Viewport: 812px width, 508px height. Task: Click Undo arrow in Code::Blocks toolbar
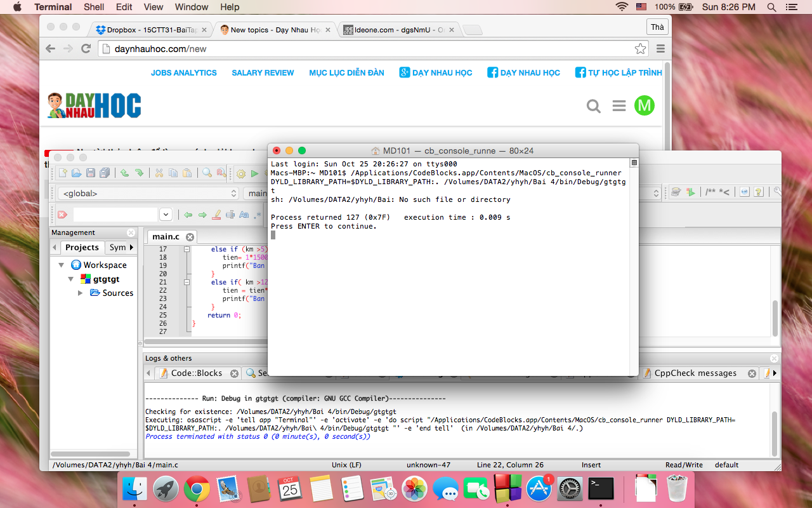[124, 173]
